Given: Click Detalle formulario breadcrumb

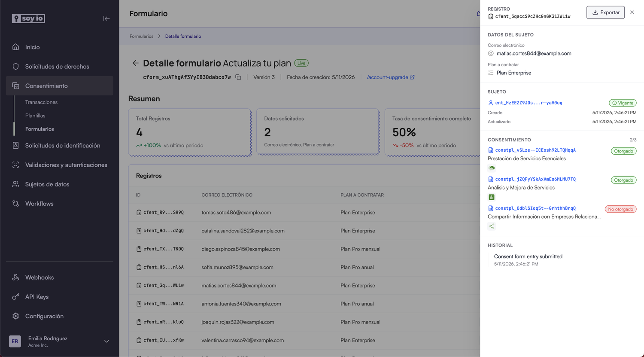Looking at the screenshot, I should [x=183, y=36].
